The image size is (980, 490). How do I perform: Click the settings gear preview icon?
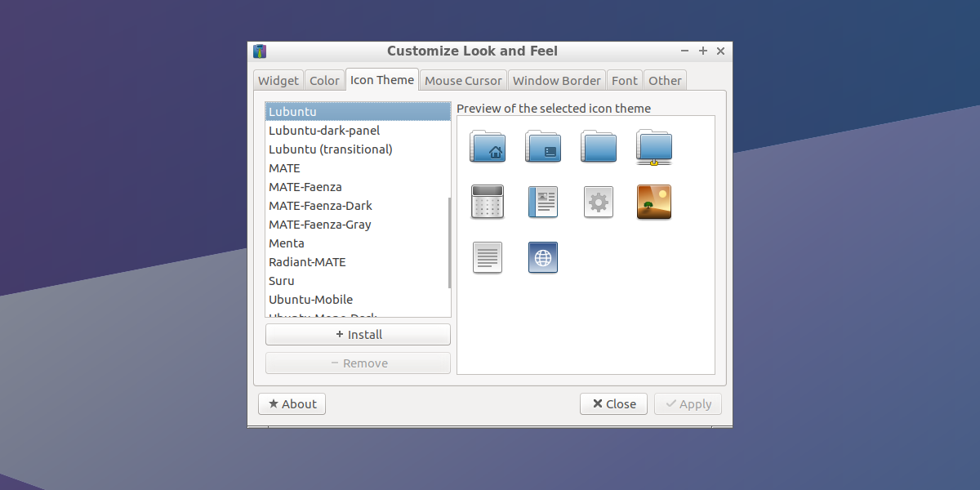(x=599, y=202)
